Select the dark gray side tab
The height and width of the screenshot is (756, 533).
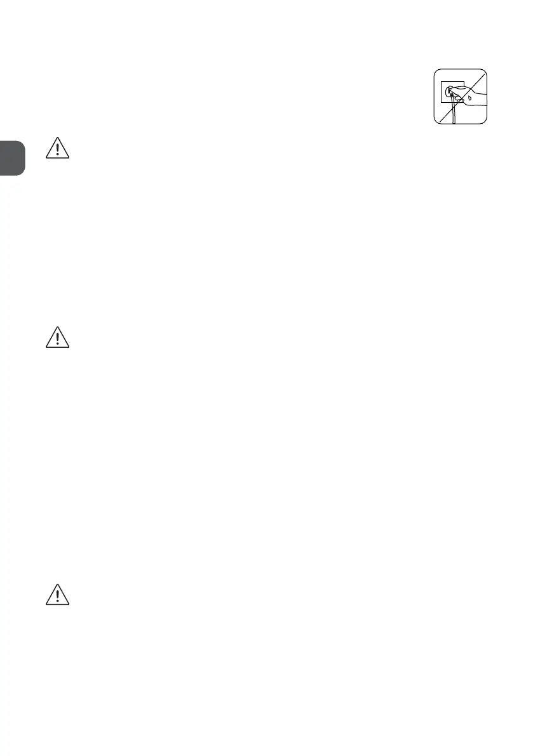12,158
